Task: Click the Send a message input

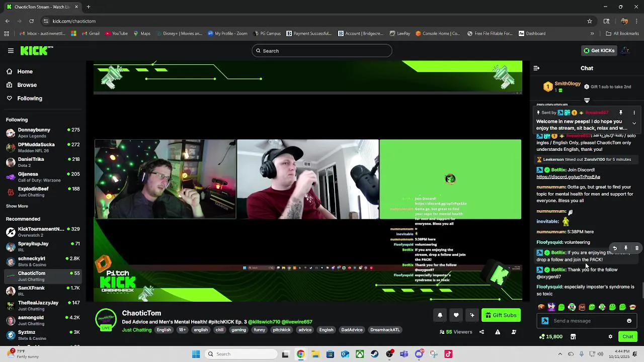Action: click(587, 321)
